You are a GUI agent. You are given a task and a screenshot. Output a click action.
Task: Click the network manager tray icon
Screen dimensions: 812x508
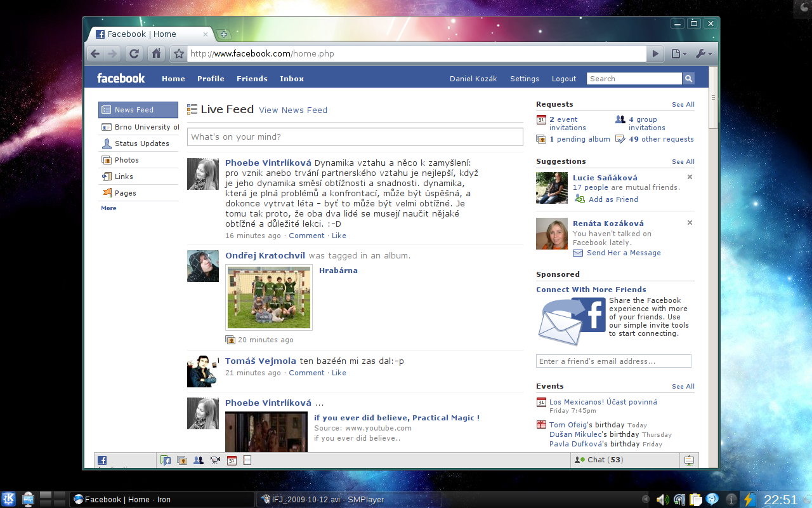tap(679, 500)
